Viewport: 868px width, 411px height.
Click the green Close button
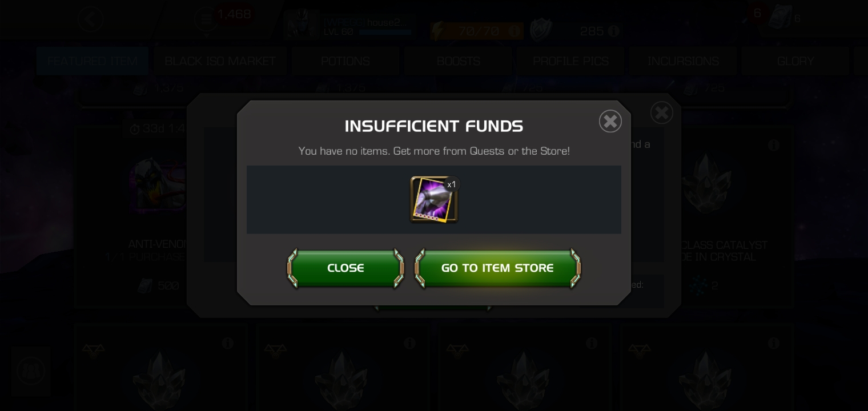tap(345, 268)
